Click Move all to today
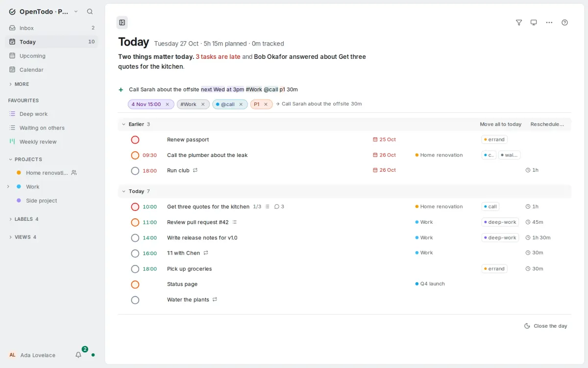Screen dimensions: 588x368 (500, 124)
